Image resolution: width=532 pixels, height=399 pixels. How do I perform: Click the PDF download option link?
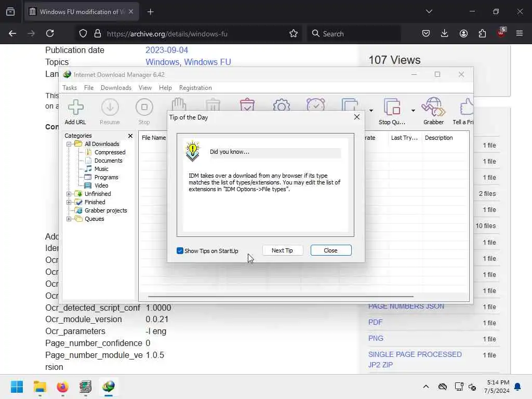[375, 322]
